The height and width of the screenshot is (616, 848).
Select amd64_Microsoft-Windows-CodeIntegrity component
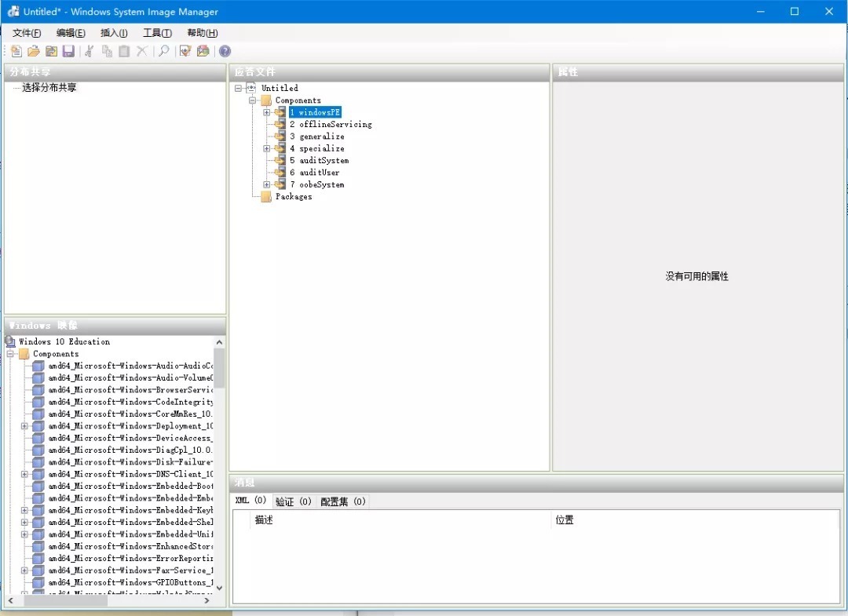130,402
